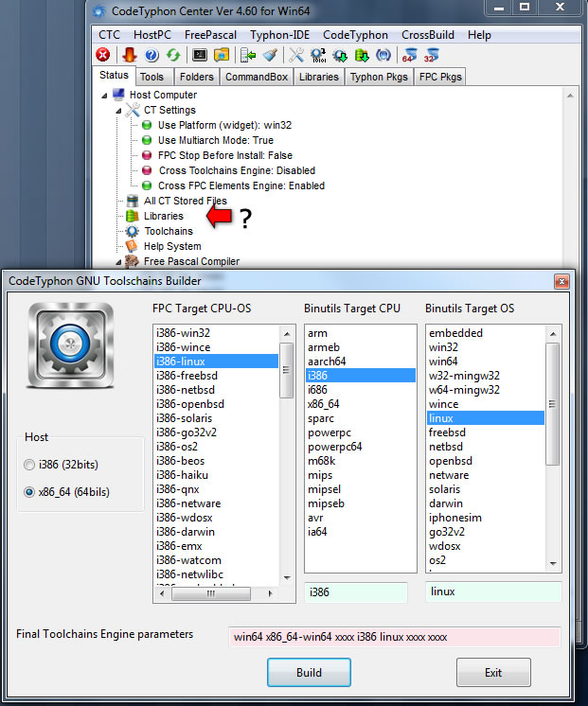The height and width of the screenshot is (706, 588).
Task: Switch to the Libraries tab
Action: click(x=318, y=77)
